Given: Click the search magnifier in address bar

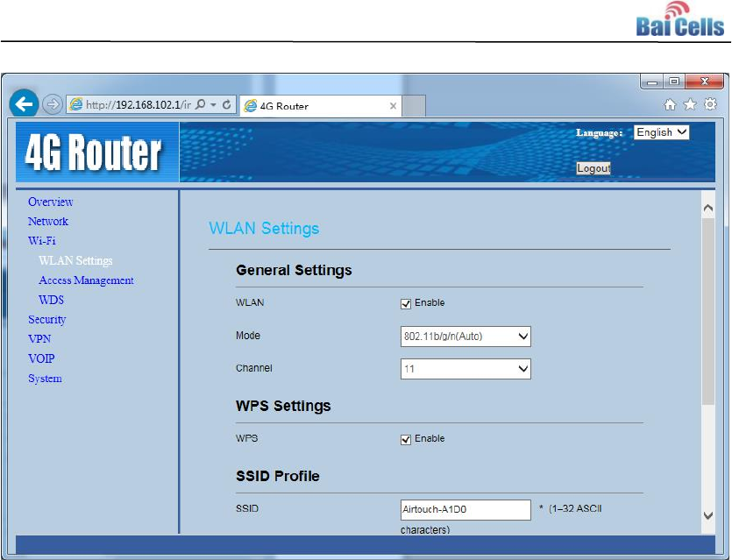Looking at the screenshot, I should coord(200,104).
